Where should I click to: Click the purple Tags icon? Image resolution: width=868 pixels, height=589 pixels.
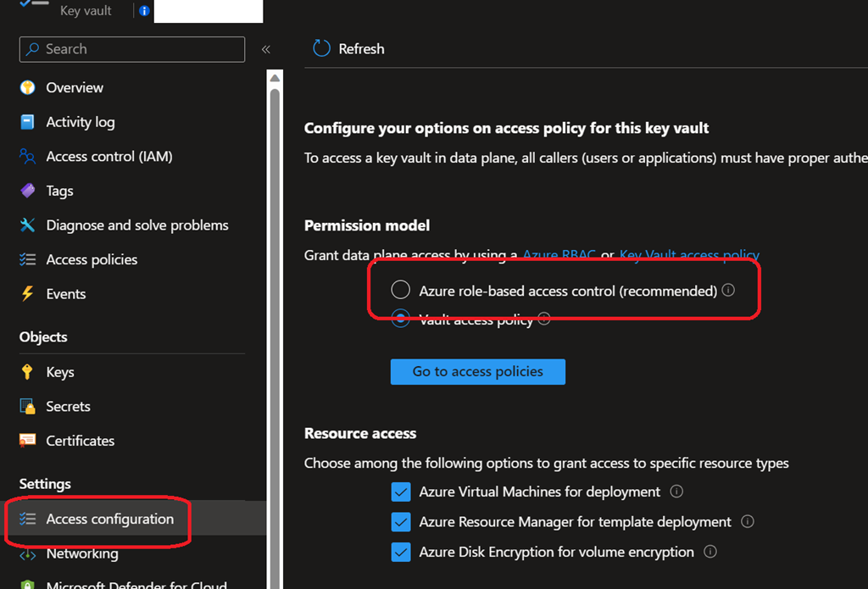tap(28, 191)
